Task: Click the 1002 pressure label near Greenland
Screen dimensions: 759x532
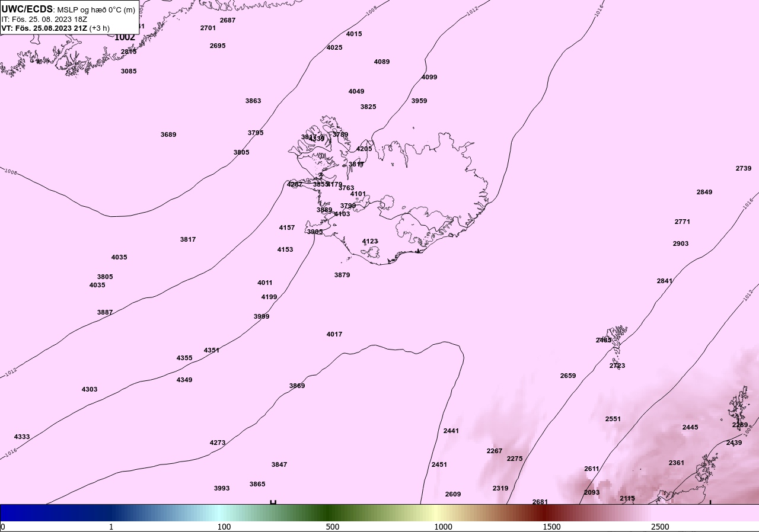Action: (125, 37)
